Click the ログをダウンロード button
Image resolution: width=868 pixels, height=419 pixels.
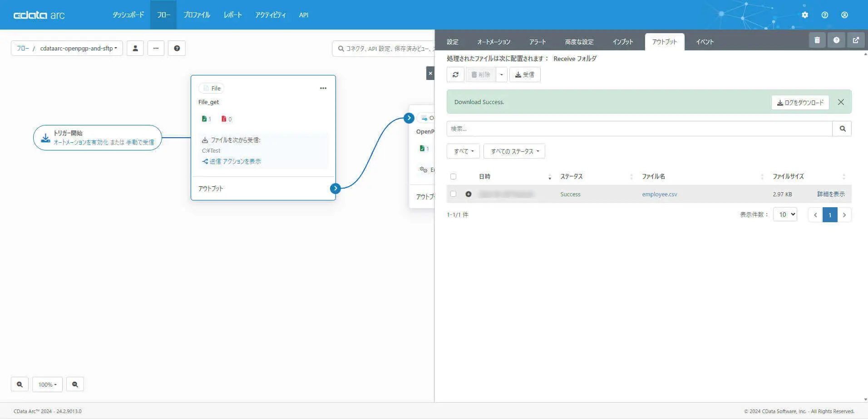(x=800, y=102)
